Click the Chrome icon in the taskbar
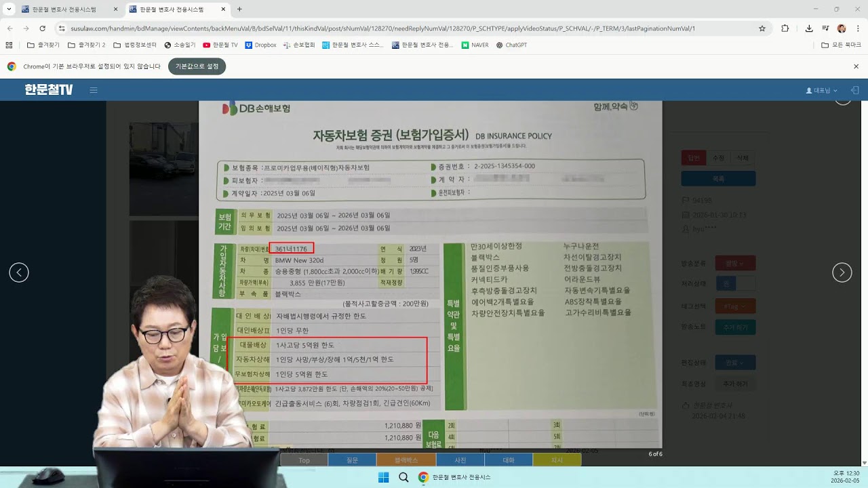 [423, 477]
